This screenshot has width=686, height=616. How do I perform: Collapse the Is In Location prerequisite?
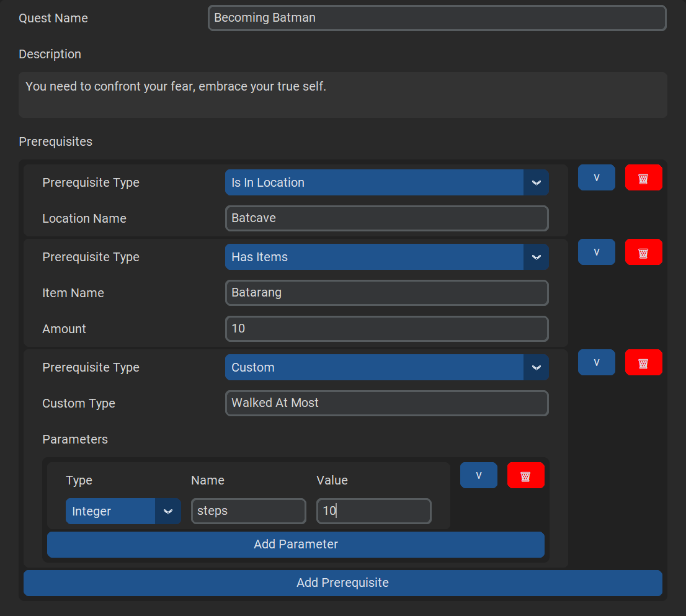pyautogui.click(x=596, y=177)
